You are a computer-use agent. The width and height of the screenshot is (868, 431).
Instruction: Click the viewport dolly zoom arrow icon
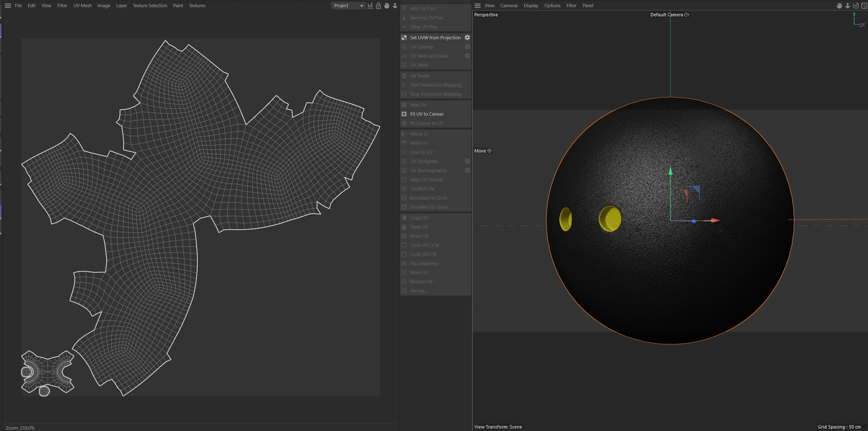848,6
